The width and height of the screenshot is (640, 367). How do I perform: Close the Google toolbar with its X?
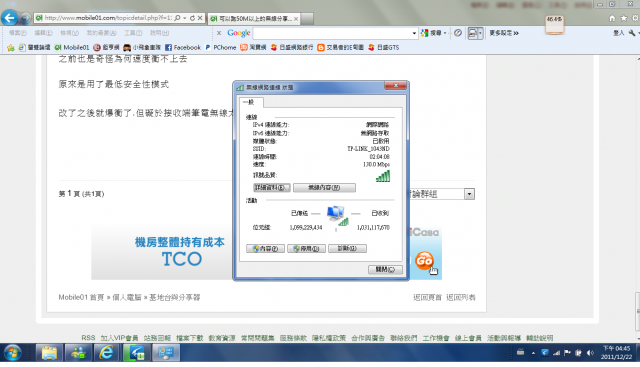pyautogui.click(x=219, y=33)
